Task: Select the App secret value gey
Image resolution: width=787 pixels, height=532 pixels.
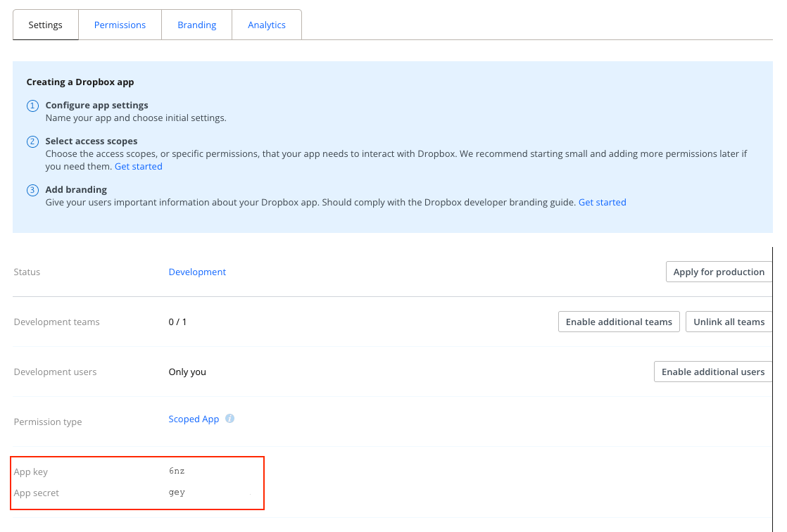Action: 177,493
